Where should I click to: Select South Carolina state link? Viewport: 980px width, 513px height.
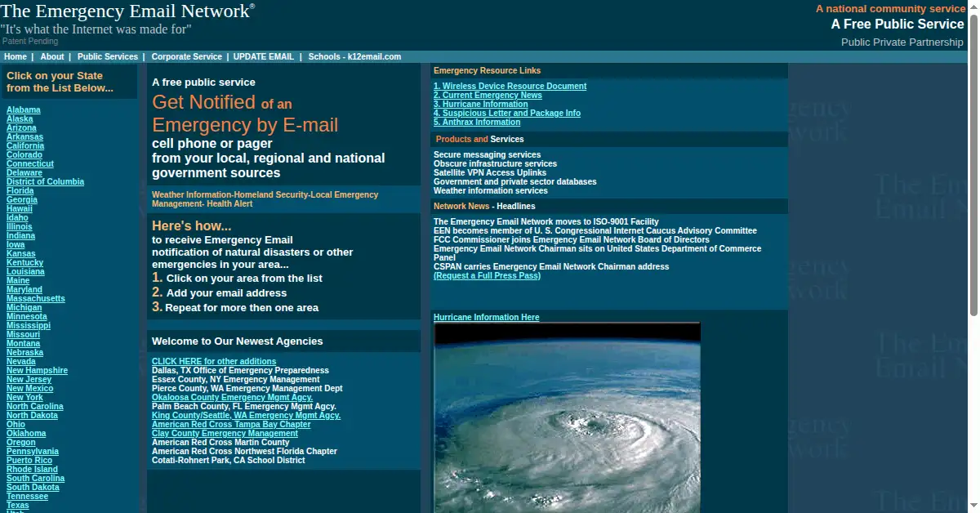35,478
